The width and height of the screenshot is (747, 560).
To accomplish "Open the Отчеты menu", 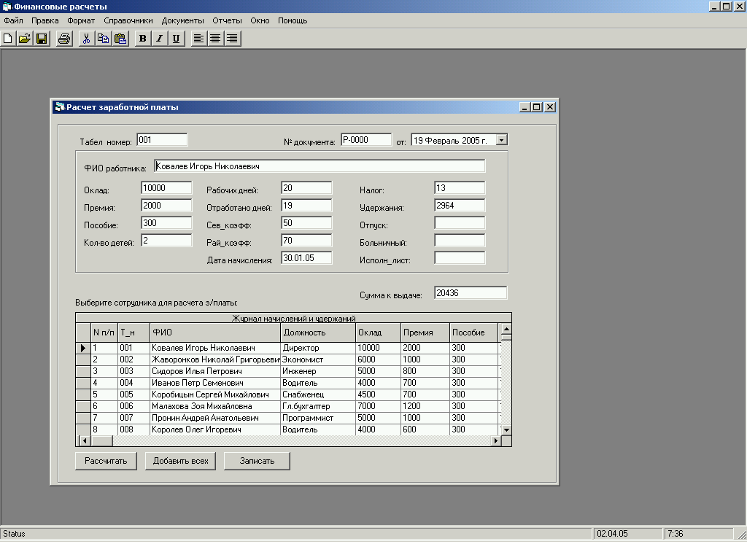I will (228, 20).
